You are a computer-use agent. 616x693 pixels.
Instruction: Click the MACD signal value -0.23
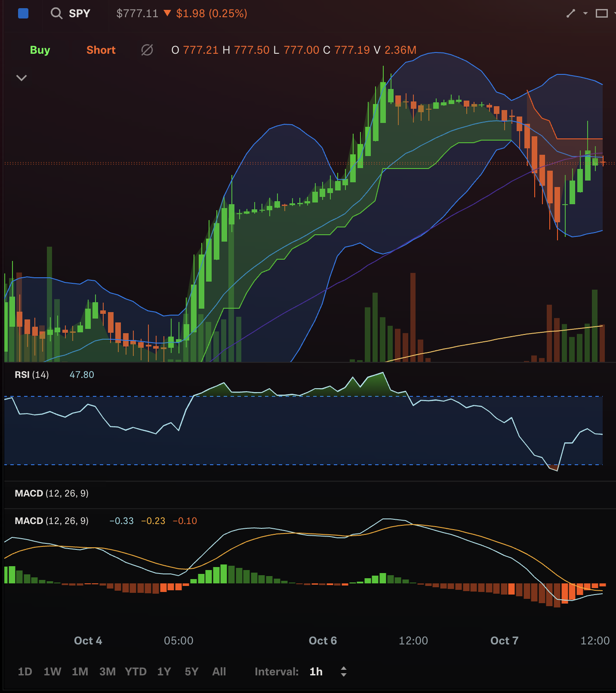[153, 521]
